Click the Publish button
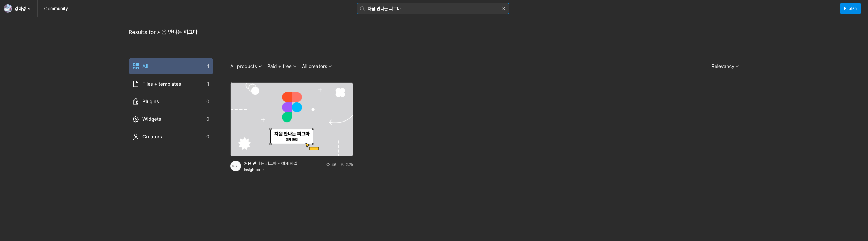The width and height of the screenshot is (868, 241). pos(850,8)
